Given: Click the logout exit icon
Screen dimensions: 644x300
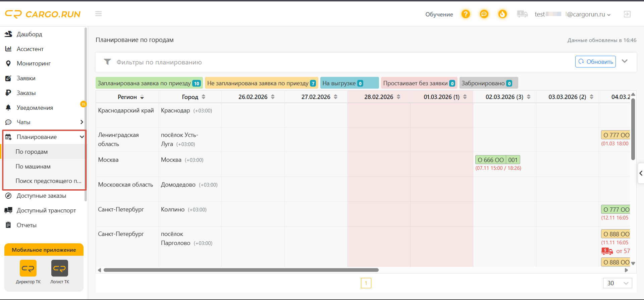Looking at the screenshot, I should tap(627, 14).
